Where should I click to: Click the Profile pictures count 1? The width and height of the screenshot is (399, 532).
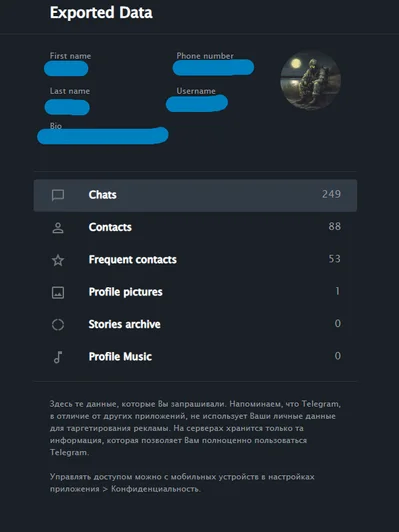coord(337,291)
